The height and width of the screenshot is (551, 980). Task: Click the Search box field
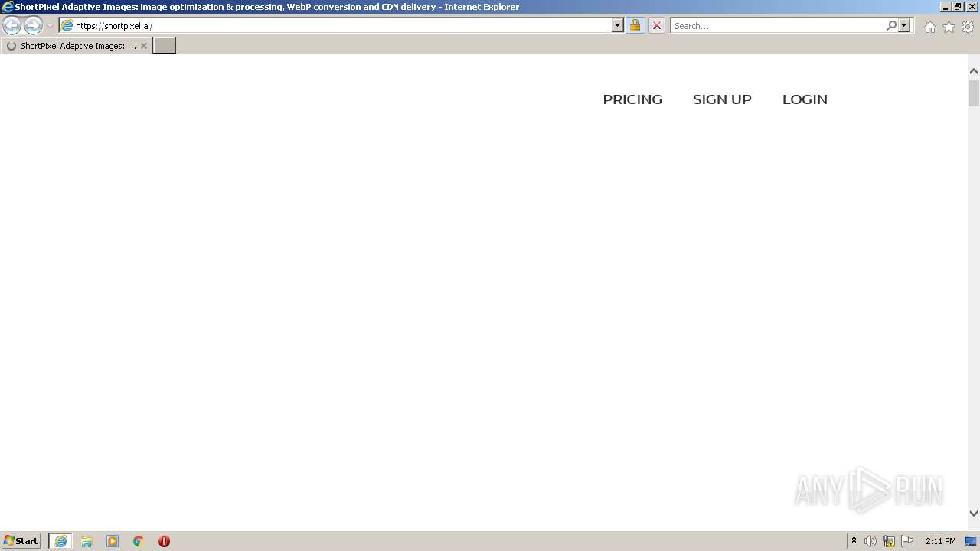pos(777,25)
